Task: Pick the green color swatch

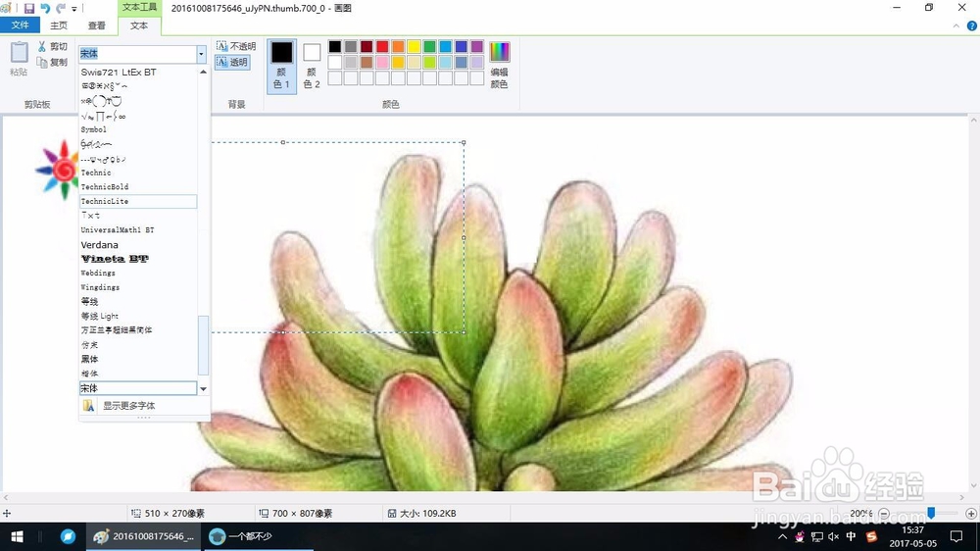Action: click(x=429, y=46)
